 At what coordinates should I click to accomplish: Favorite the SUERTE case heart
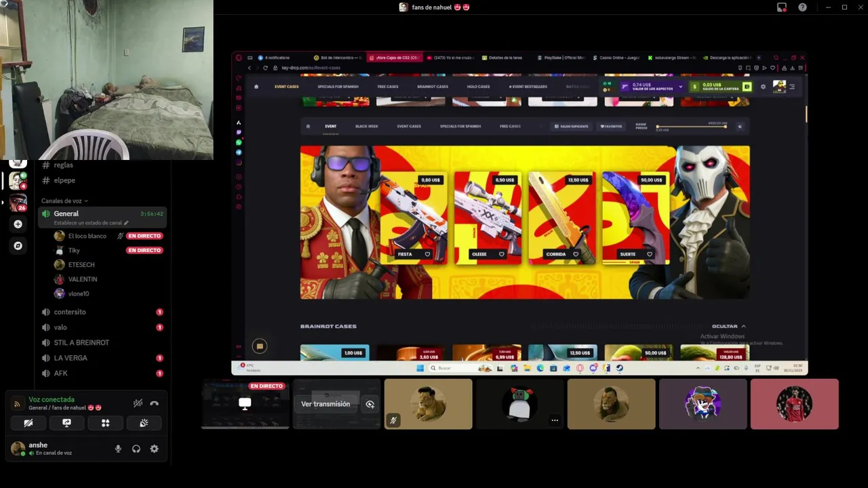(x=650, y=254)
